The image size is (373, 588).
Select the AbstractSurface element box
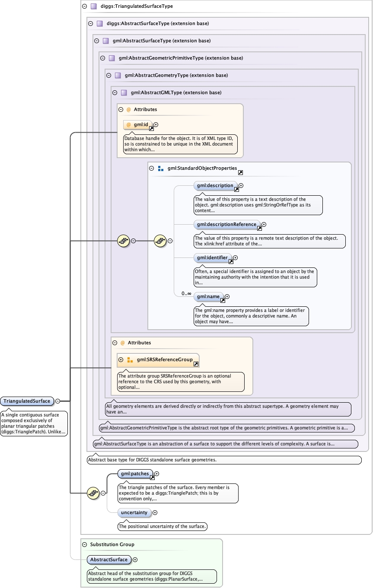109,559
